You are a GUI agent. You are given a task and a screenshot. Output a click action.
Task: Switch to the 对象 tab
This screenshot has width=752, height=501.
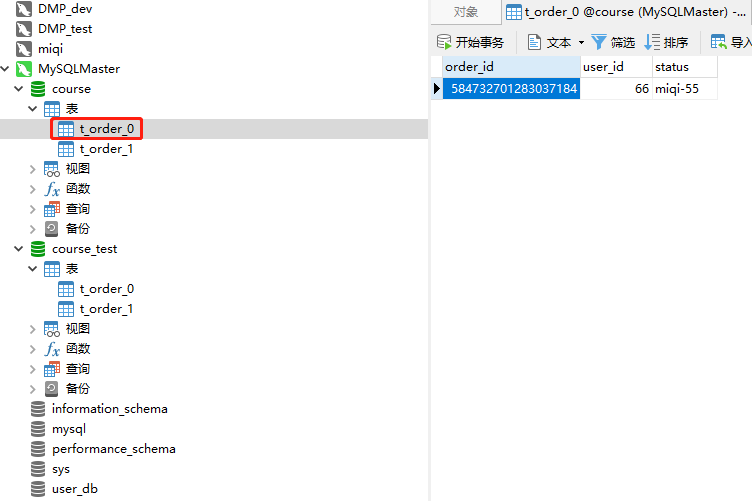coord(466,12)
